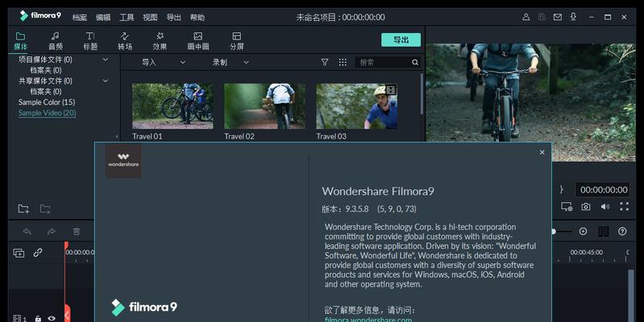This screenshot has height=322, width=644.
Task: Toggle lock on video track 1
Action: 38,318
